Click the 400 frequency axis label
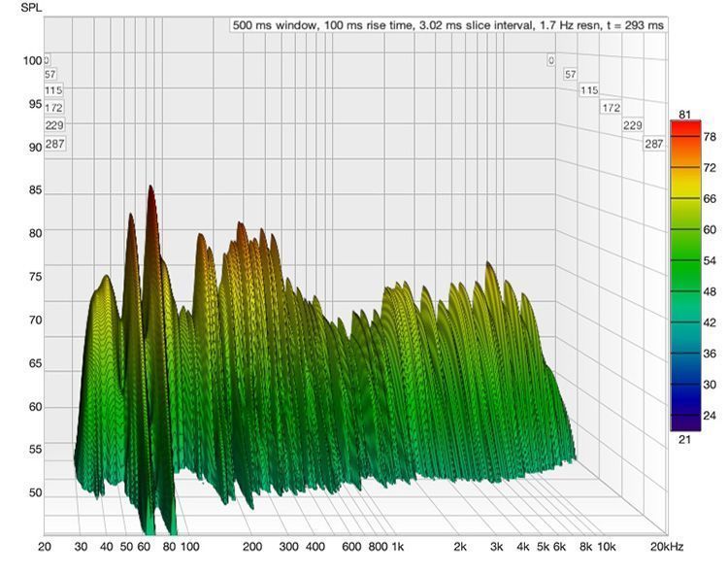 coord(314,547)
